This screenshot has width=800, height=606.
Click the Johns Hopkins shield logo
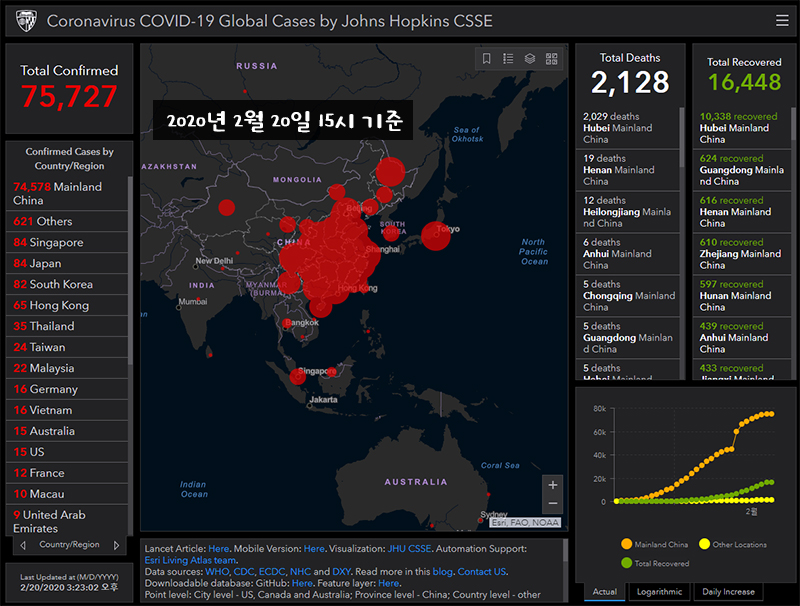point(26,21)
